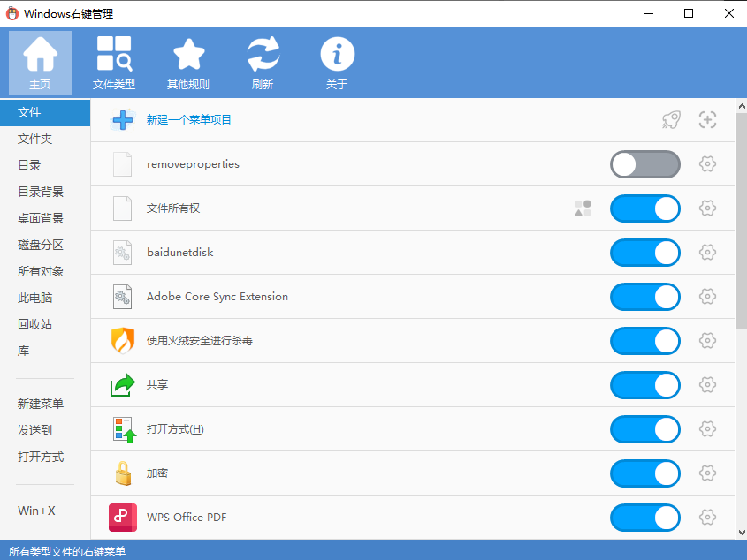
Task: Turn off Adobe Core Sync Extension toggle
Action: coord(645,297)
